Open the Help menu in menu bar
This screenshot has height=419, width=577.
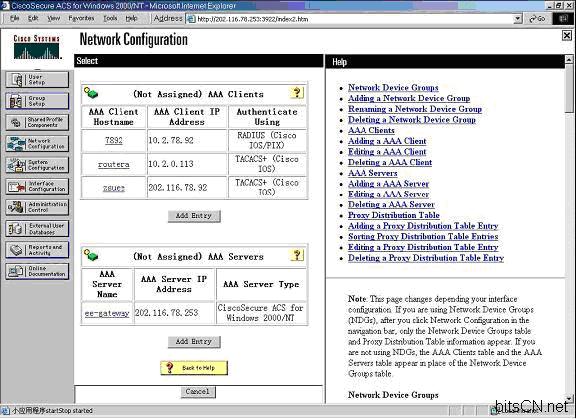(x=131, y=18)
